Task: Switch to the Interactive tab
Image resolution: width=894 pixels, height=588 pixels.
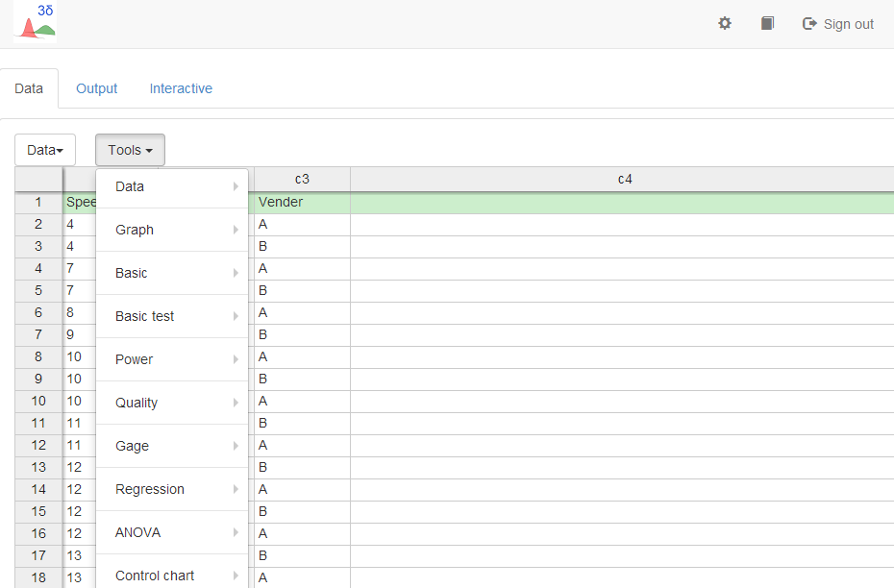Action: pyautogui.click(x=181, y=88)
